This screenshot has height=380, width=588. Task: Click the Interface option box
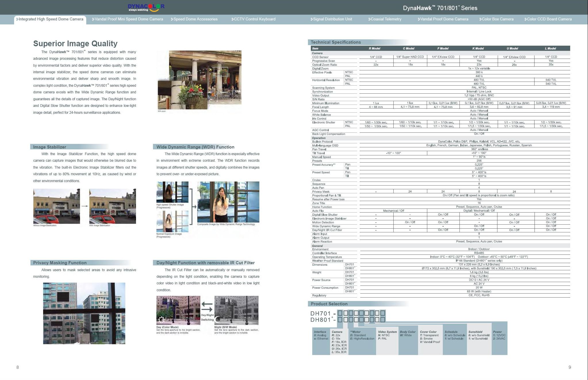[x=321, y=341]
